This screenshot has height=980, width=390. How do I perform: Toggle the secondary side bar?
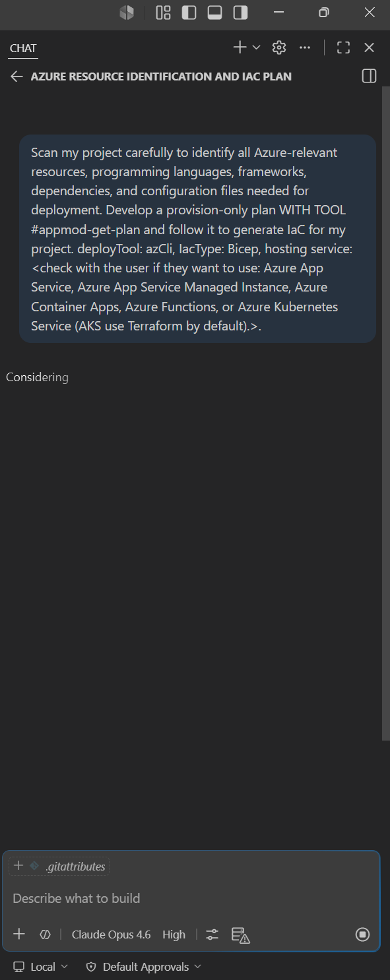point(241,13)
